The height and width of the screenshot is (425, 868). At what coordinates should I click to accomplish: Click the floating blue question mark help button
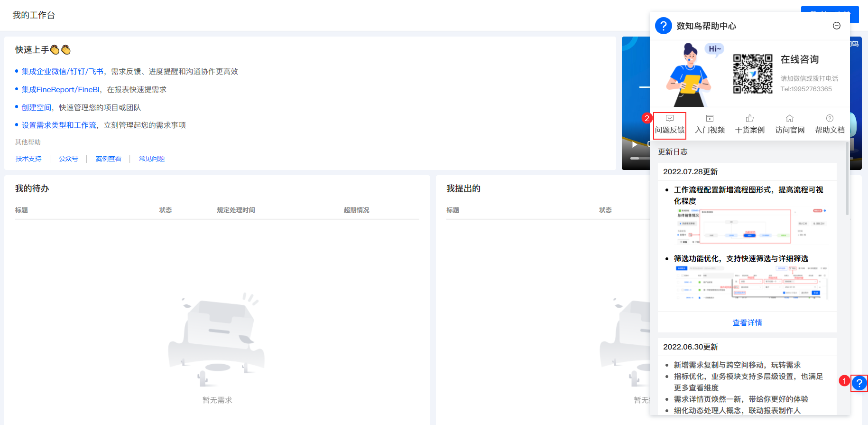[859, 383]
